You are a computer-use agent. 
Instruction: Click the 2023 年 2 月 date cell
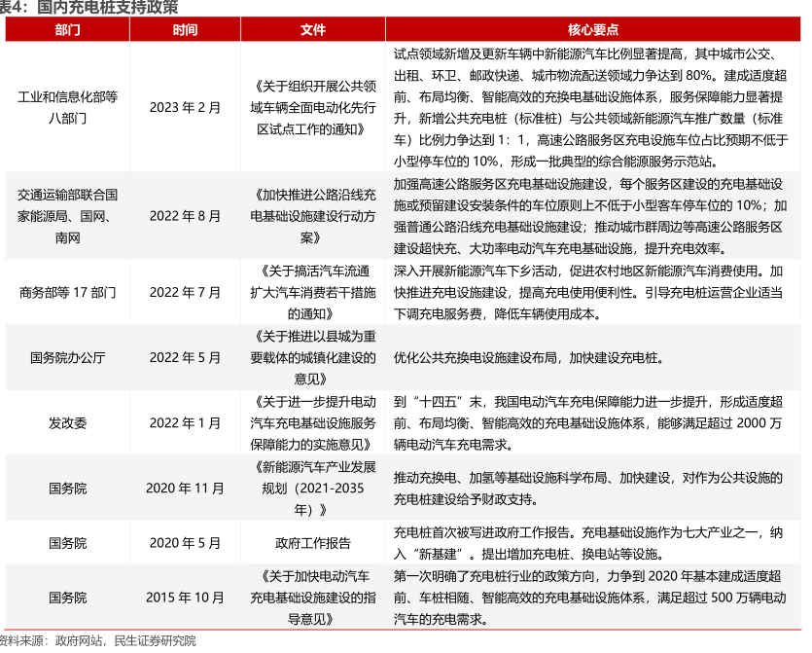[185, 107]
